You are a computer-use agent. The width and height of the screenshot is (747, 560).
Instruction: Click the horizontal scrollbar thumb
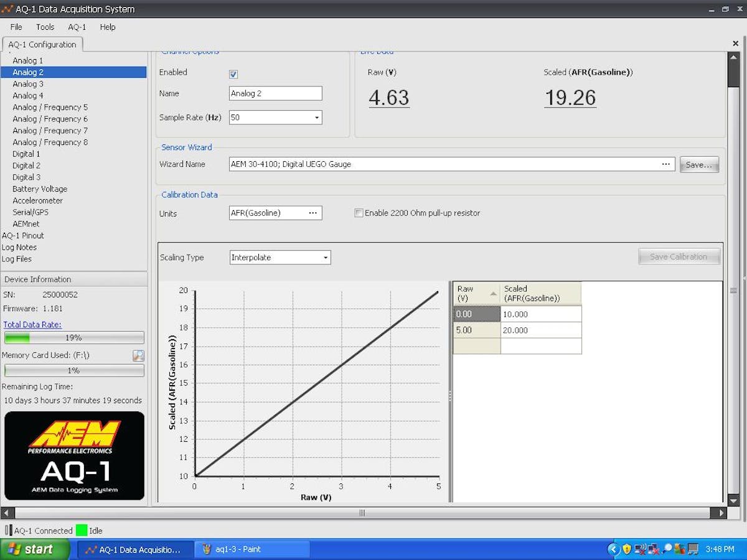pyautogui.click(x=362, y=513)
